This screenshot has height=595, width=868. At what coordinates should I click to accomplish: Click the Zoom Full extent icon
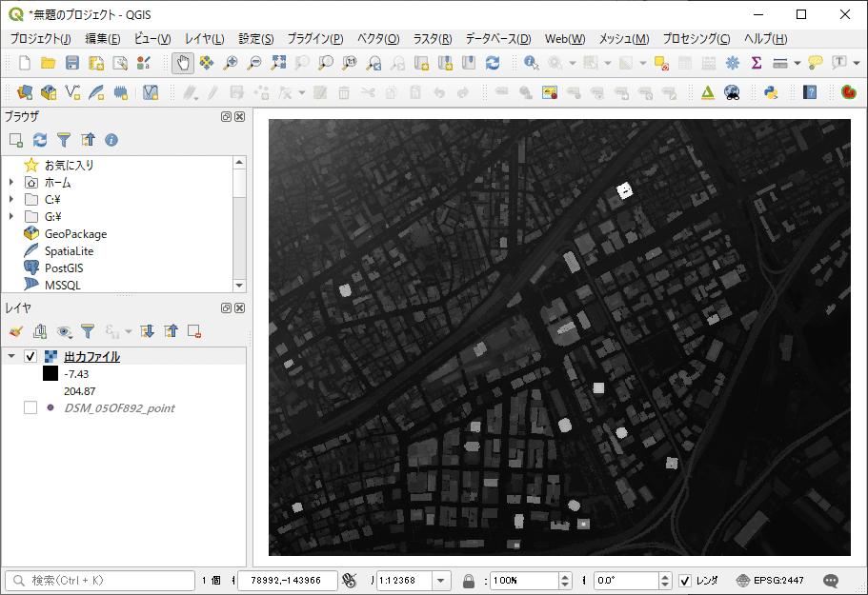click(278, 63)
